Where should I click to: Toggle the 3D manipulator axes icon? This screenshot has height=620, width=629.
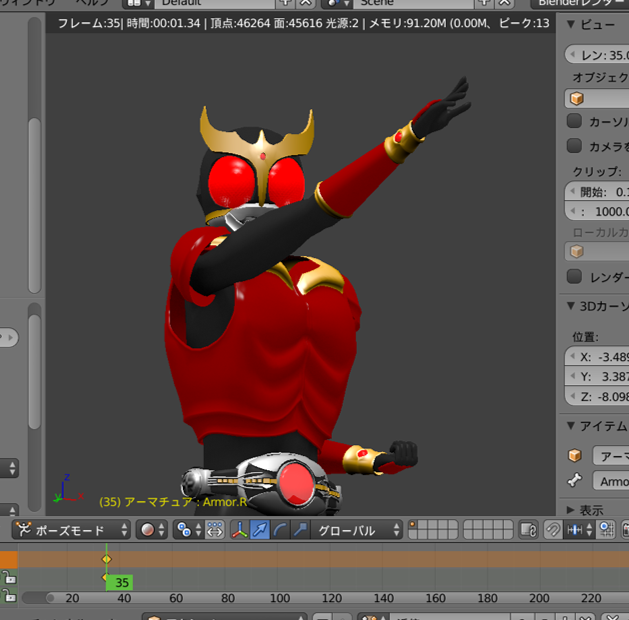pyautogui.click(x=239, y=530)
